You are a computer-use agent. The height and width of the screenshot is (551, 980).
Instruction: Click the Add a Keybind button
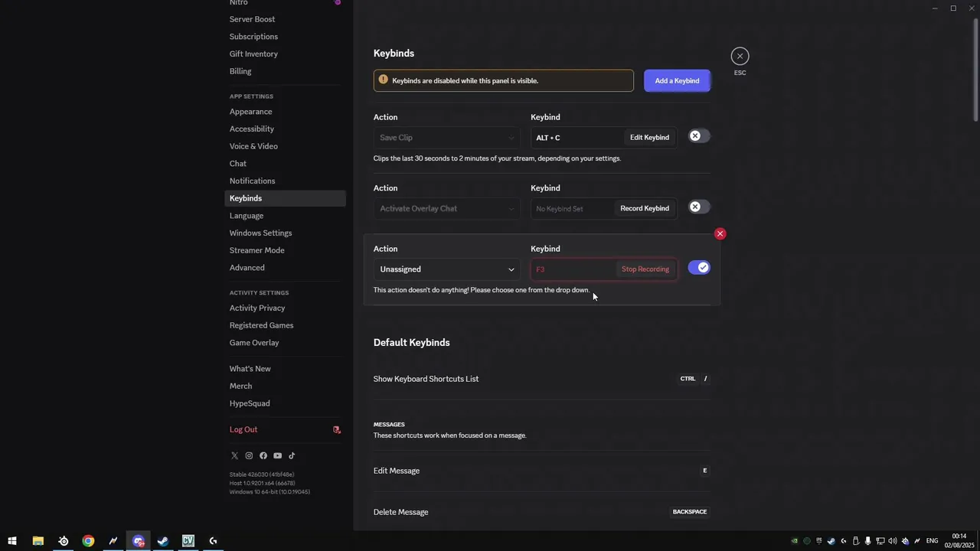click(x=677, y=81)
